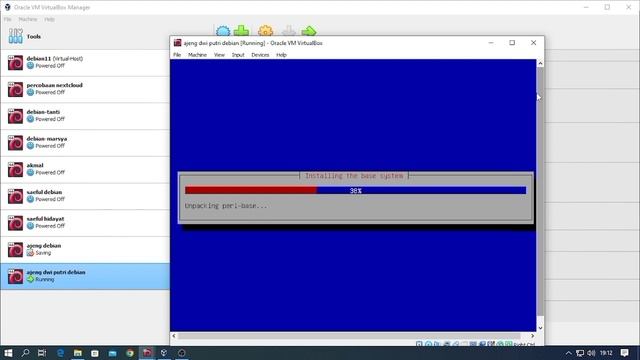Click the VM window scroll-up arrow
The width and height of the screenshot is (640, 360).
click(x=540, y=63)
